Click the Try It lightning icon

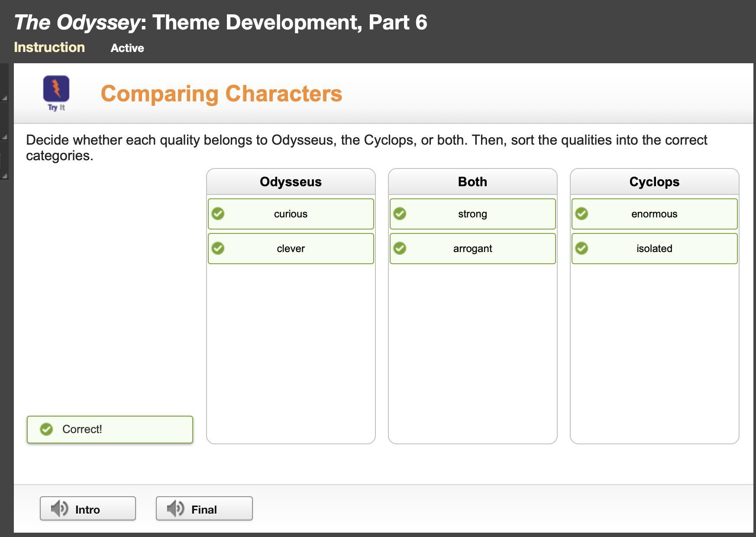56,89
